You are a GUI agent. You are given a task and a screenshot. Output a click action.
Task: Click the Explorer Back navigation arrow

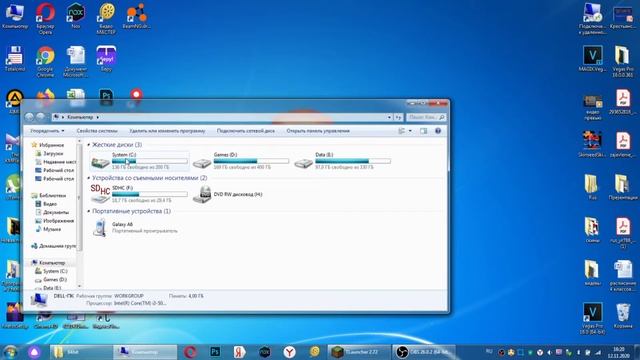click(29, 117)
